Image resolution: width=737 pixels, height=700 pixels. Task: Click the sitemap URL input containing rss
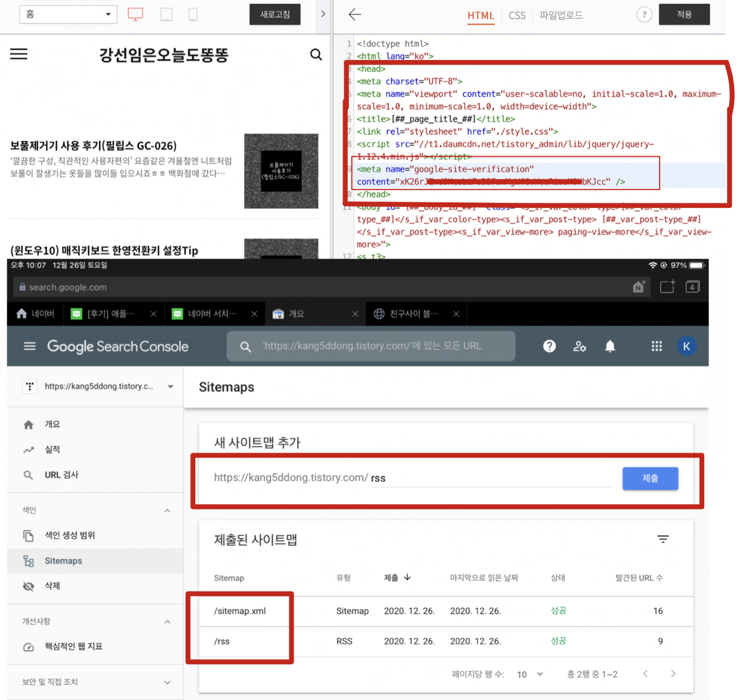(x=491, y=478)
